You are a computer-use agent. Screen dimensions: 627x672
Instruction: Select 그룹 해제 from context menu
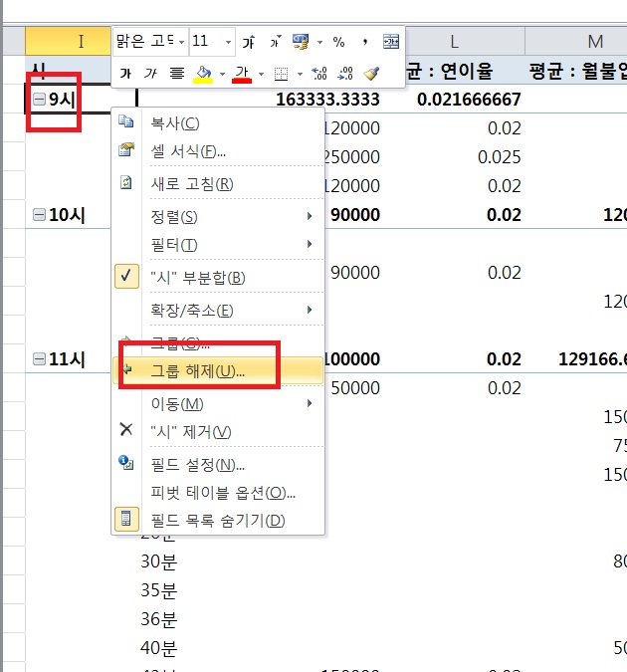[x=197, y=370]
